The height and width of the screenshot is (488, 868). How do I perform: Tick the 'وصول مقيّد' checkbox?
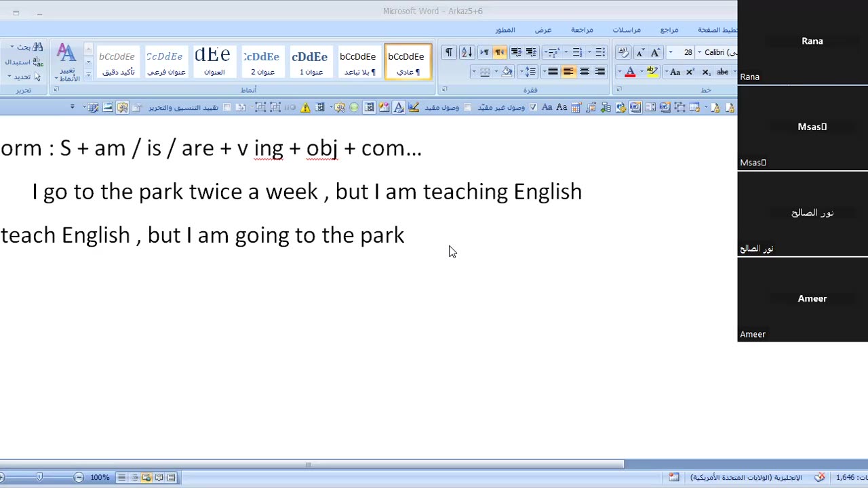(468, 107)
